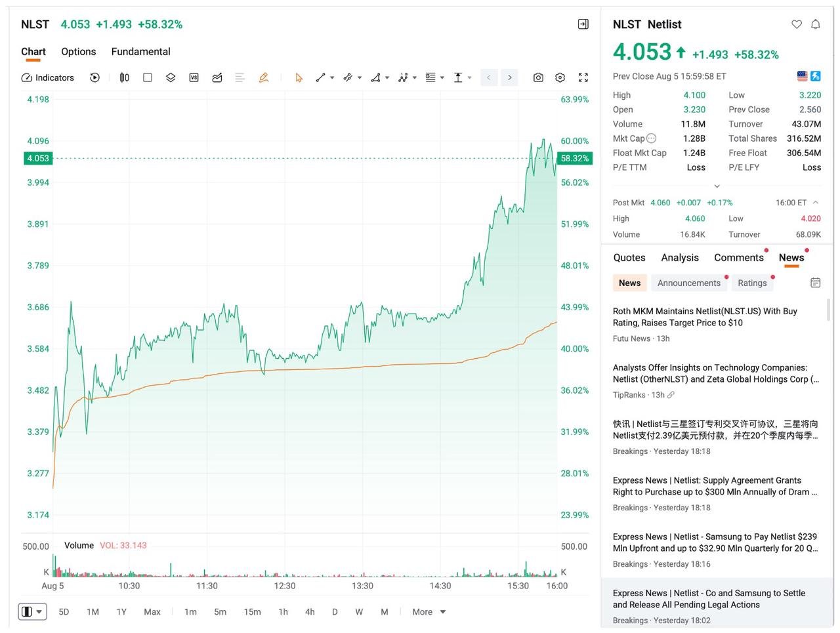Expand the annotation tool dropdown arrow
The width and height of the screenshot is (840, 633).
[470, 77]
